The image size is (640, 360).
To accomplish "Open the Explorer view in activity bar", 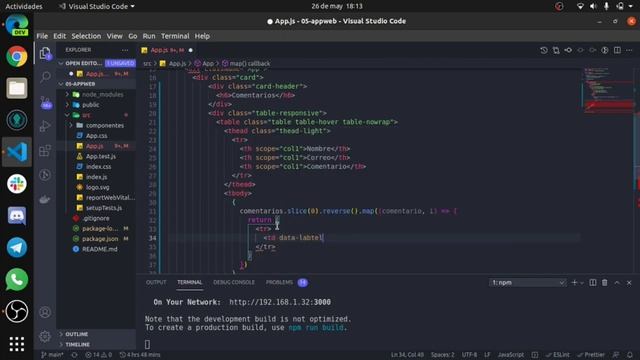I will (x=45, y=53).
